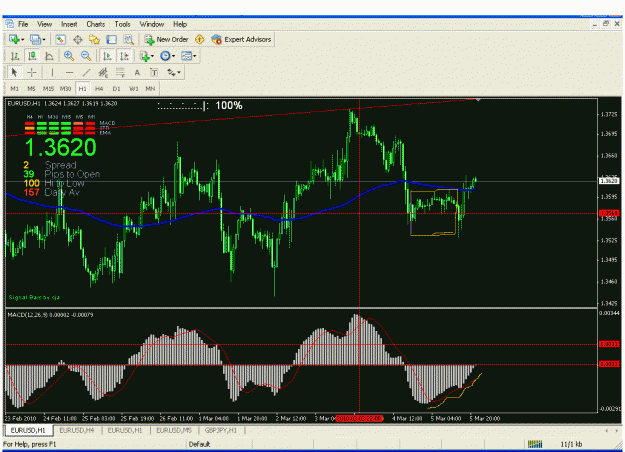Expand the Profiles dropdown arrow
The height and width of the screenshot is (452, 625).
44,39
